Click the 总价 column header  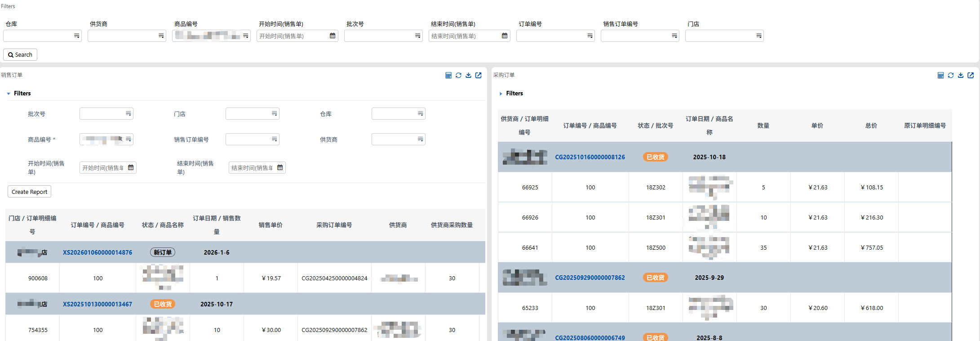click(x=871, y=126)
